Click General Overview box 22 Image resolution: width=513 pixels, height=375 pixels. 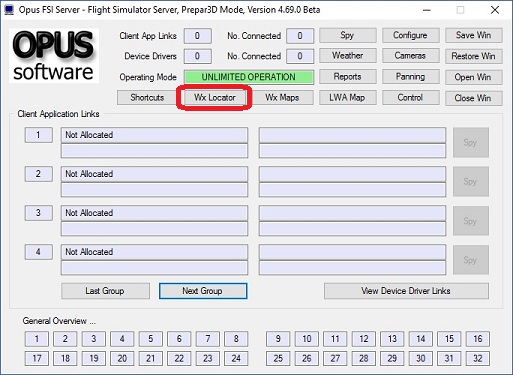179,359
